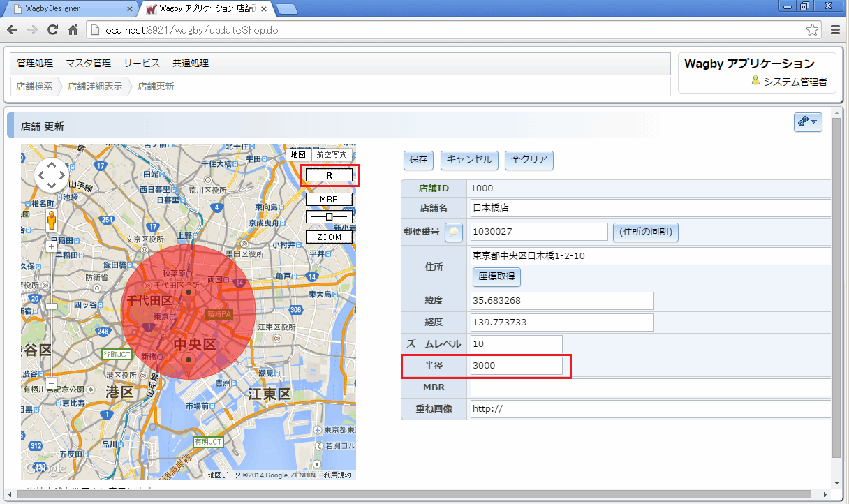The image size is (849, 504).
Task: Open the gear settings dropdown
Action: 808,121
